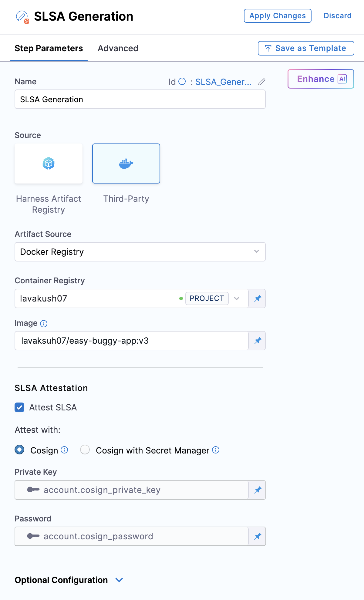
Task: Click the pencil icon to edit Id
Action: (262, 82)
